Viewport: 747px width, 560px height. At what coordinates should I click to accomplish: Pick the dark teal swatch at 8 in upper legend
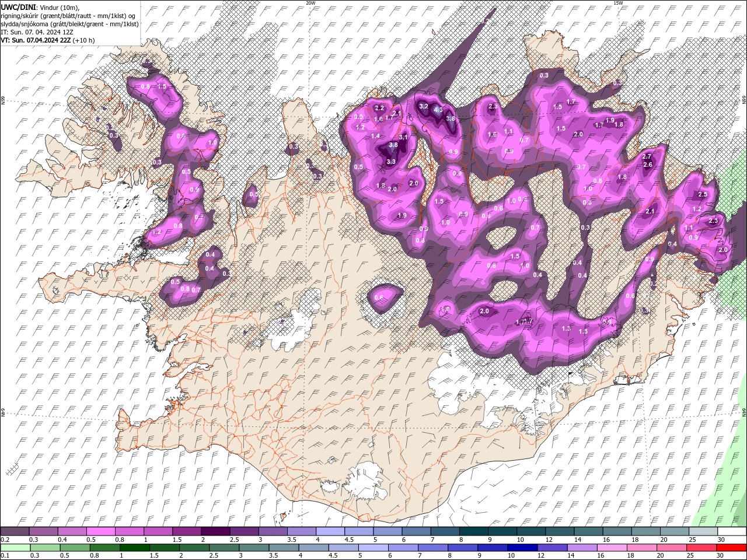(473, 531)
